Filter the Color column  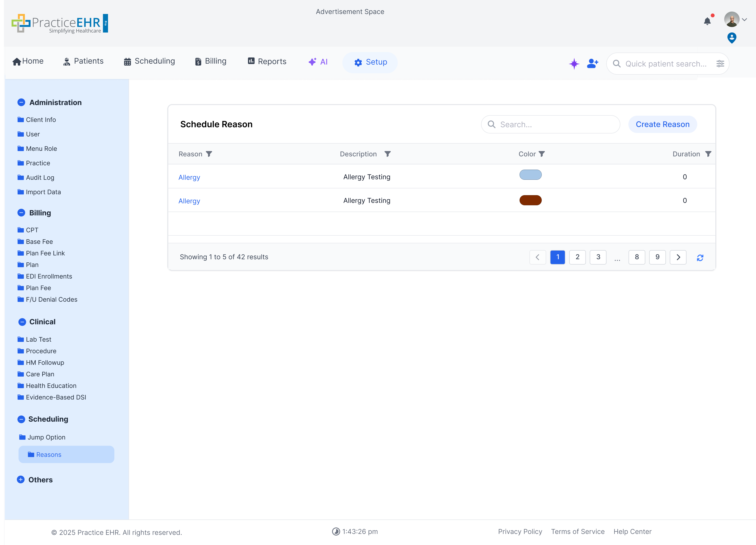coord(542,154)
